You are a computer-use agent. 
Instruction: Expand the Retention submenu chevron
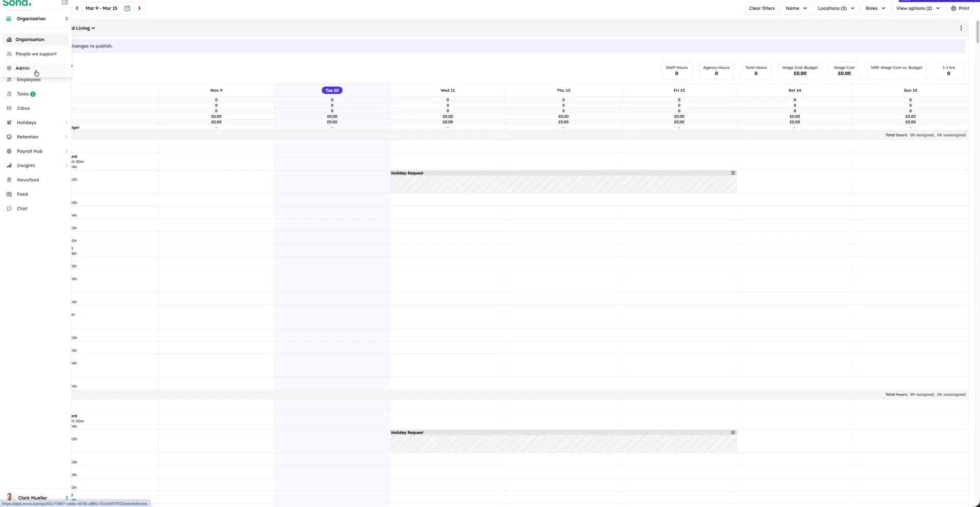66,137
